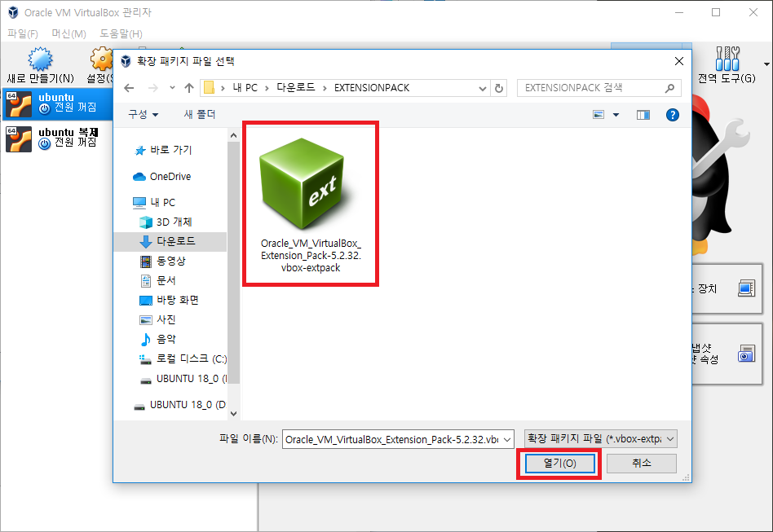
Task: Select OneDrive in the navigation pane
Action: (x=162, y=176)
